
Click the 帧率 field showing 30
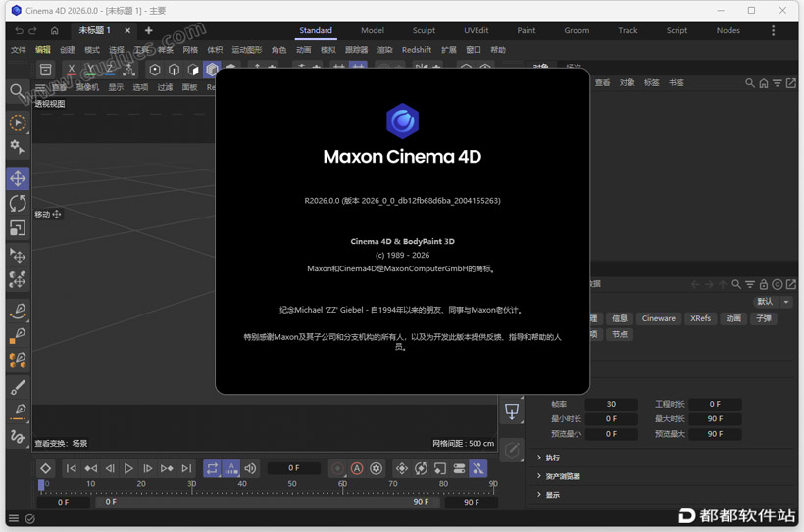click(x=611, y=404)
